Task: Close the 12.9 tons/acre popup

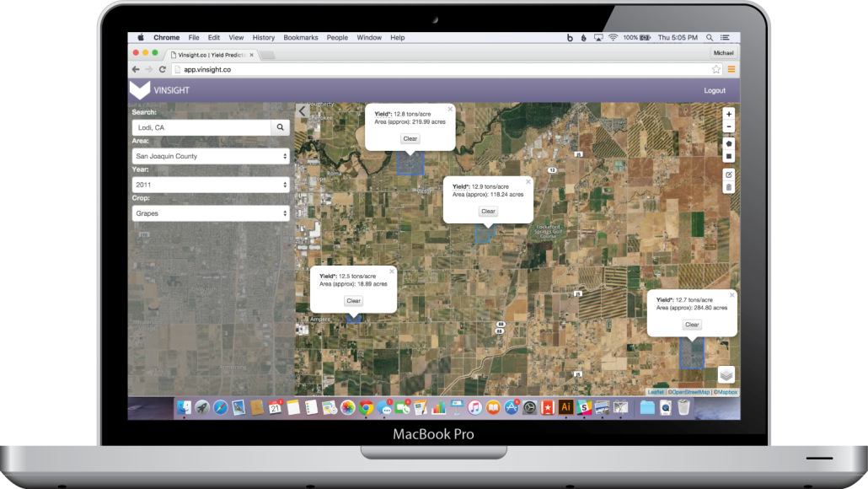Action: pyautogui.click(x=528, y=181)
